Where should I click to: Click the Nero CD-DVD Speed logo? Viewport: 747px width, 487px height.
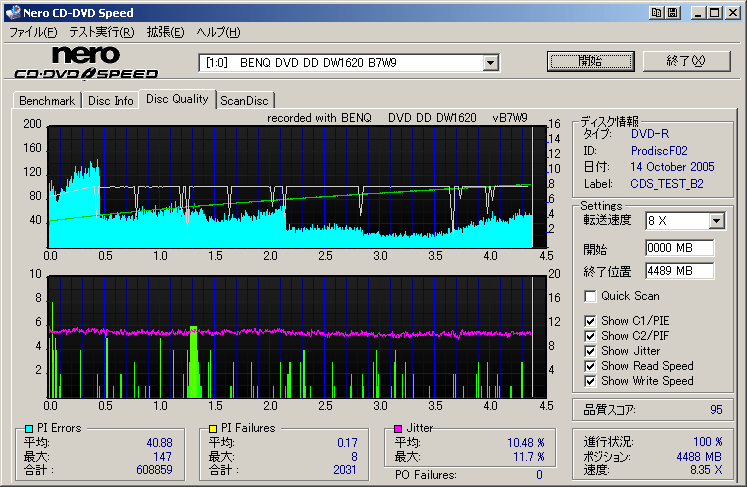86,62
